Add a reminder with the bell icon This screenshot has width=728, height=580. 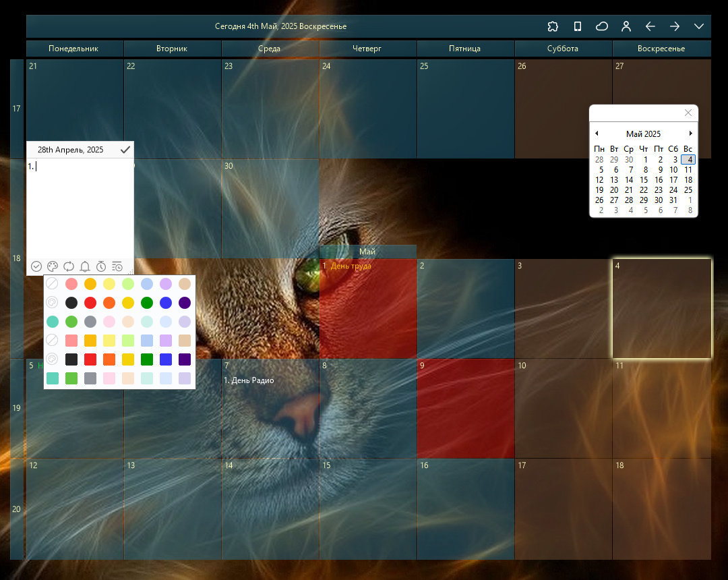pos(85,266)
